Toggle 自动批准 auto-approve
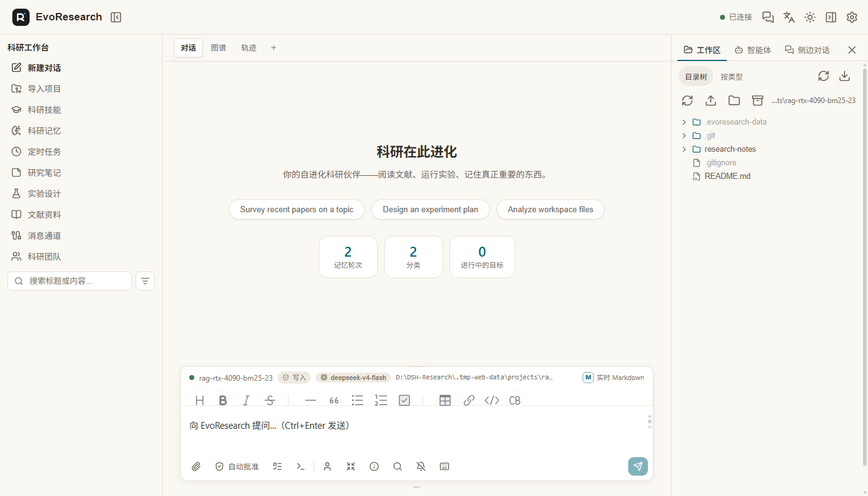The image size is (868, 496). pos(237,466)
